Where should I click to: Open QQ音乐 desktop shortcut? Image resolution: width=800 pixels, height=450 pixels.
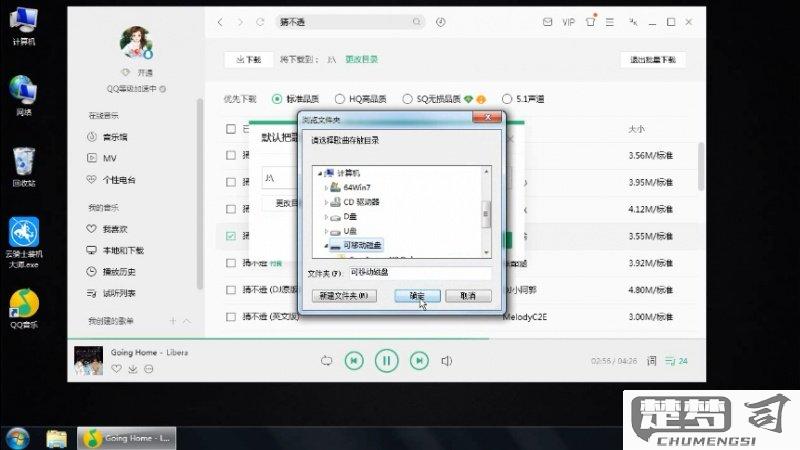pos(23,308)
